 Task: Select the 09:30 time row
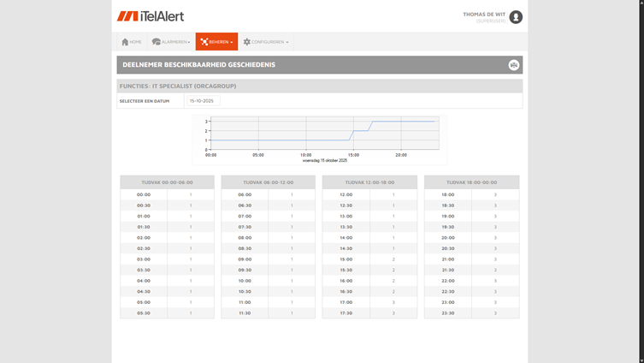[269, 270]
